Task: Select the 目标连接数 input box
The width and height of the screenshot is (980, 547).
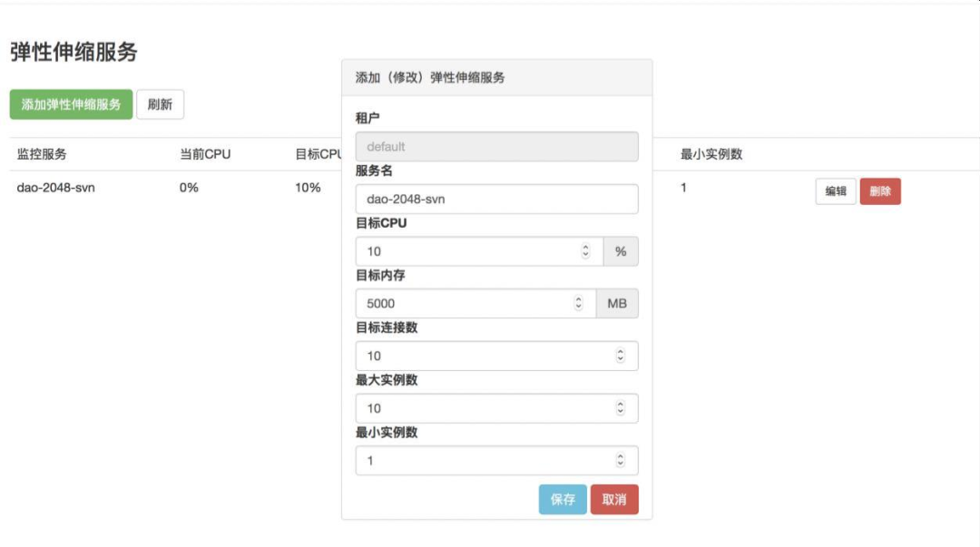Action: point(481,356)
